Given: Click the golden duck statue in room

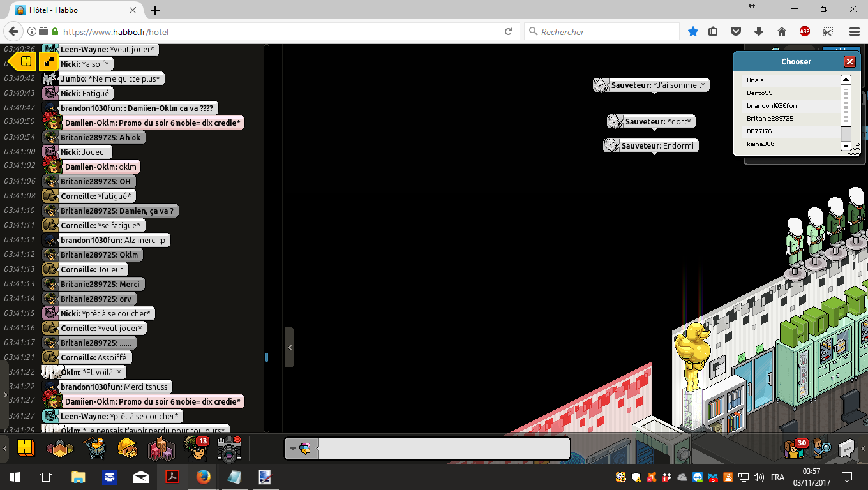Looking at the screenshot, I should 692,355.
